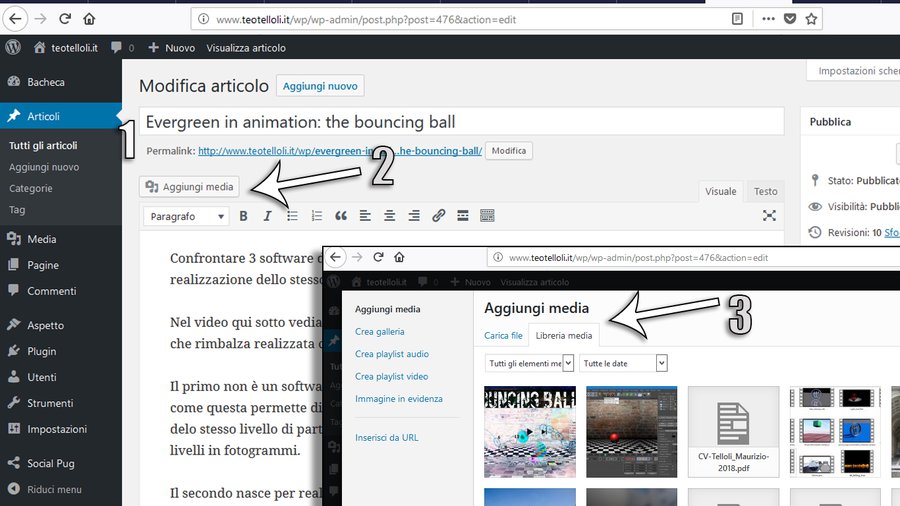The image size is (900, 506).
Task: Select the CV-Telloli_Maurizio-2018.pdf media item
Action: [733, 431]
